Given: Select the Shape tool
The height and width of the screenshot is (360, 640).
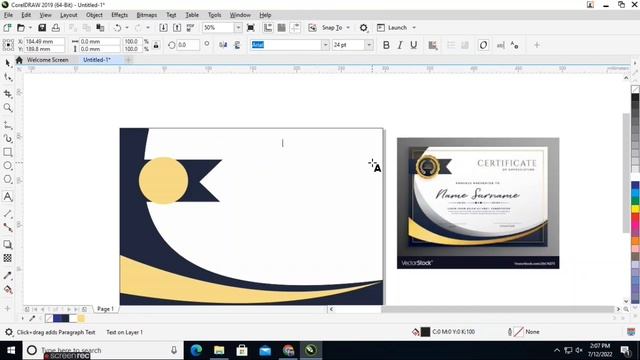Looking at the screenshot, I should [x=8, y=77].
